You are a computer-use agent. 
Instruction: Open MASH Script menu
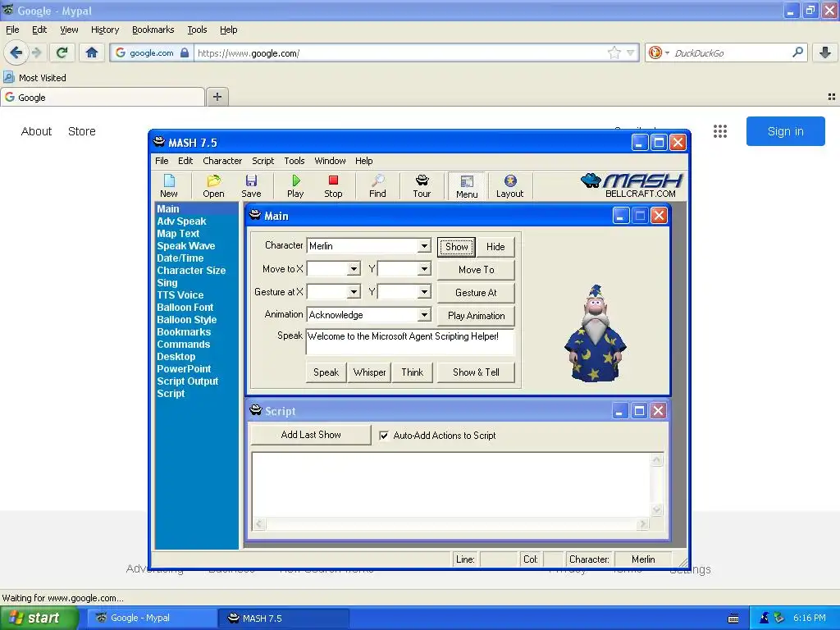[263, 161]
